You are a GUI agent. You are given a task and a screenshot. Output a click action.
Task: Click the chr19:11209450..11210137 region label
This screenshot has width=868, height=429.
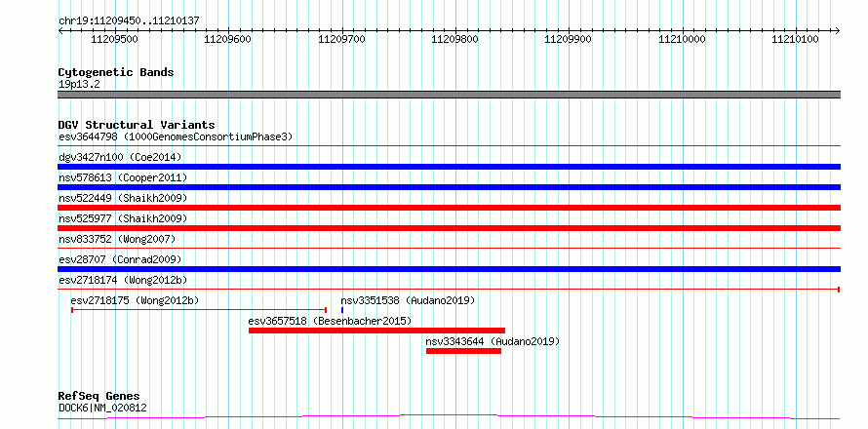(x=129, y=20)
